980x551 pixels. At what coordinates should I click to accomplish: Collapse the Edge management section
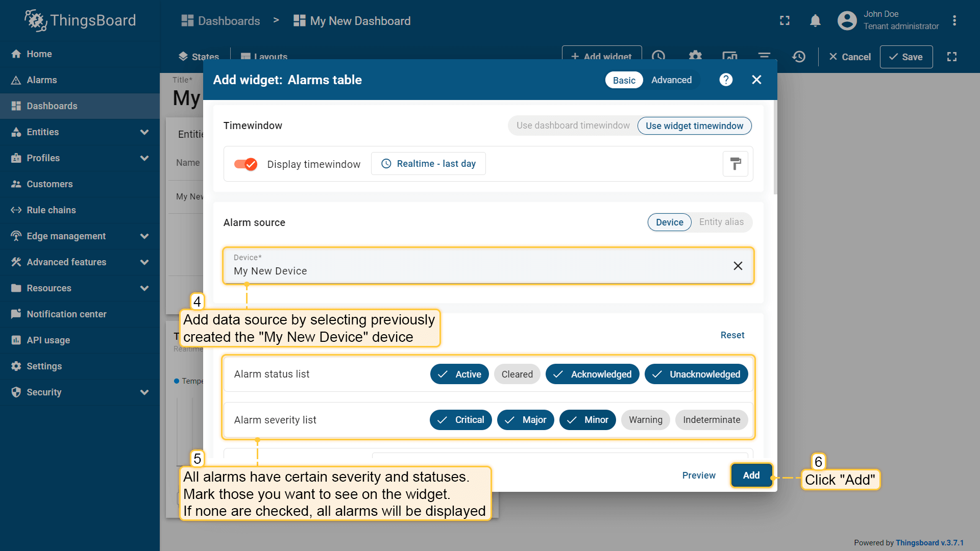pyautogui.click(x=144, y=236)
